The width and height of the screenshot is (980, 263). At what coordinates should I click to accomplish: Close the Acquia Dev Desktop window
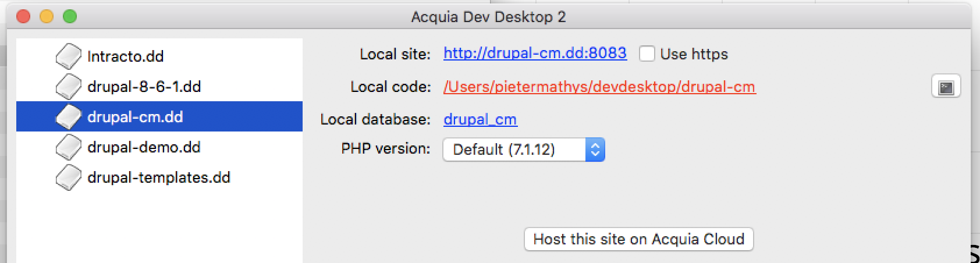point(23,16)
